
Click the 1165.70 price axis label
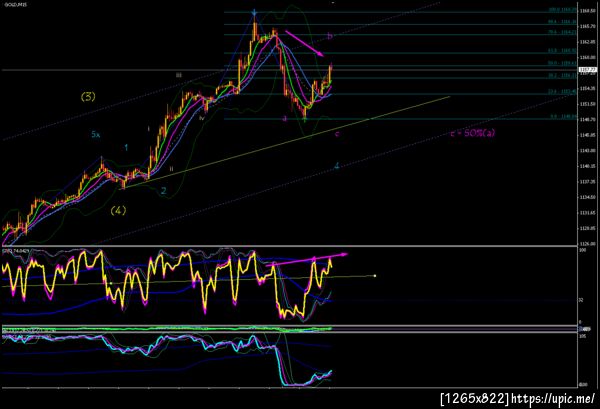click(587, 26)
